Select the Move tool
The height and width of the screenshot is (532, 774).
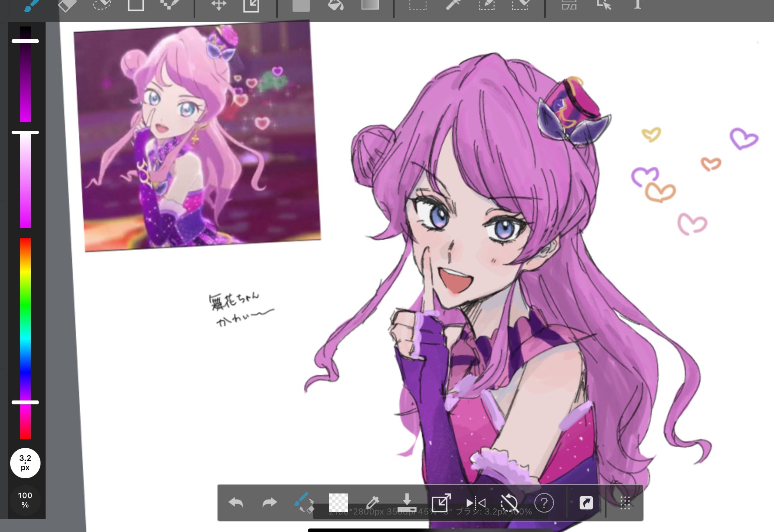click(219, 5)
